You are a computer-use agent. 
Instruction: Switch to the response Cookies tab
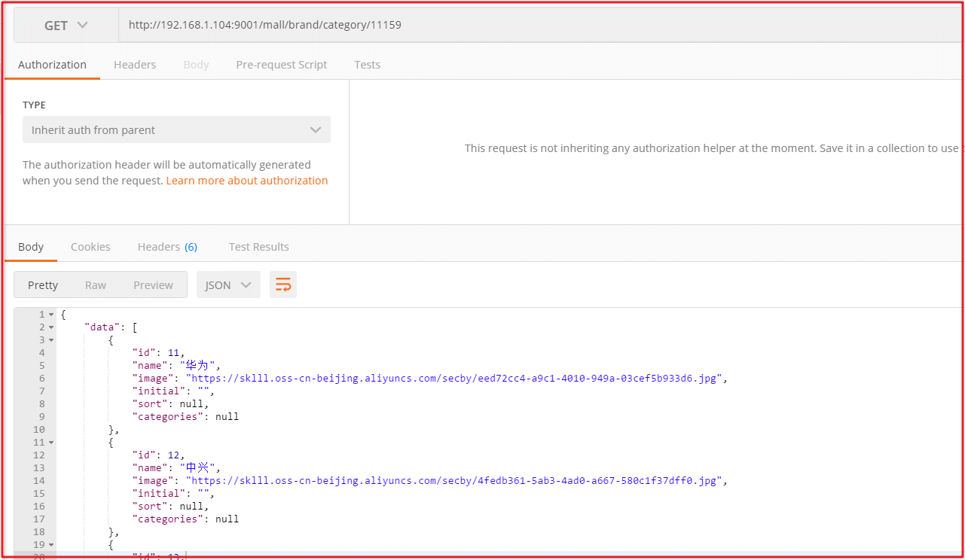point(90,247)
